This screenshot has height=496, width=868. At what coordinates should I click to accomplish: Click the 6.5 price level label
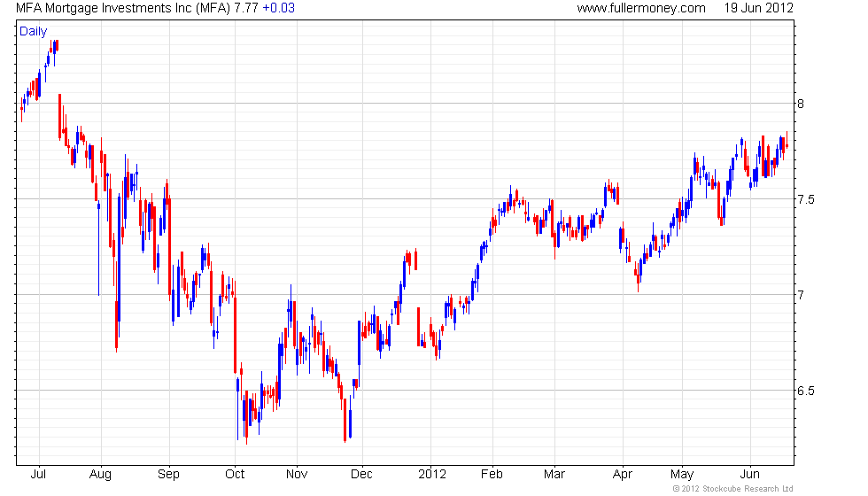[806, 391]
